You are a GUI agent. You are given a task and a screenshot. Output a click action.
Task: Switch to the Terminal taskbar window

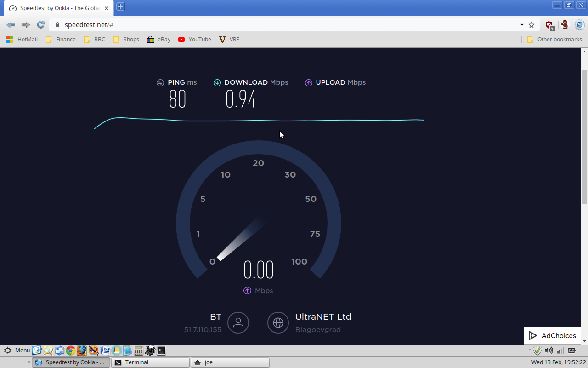pos(150,362)
